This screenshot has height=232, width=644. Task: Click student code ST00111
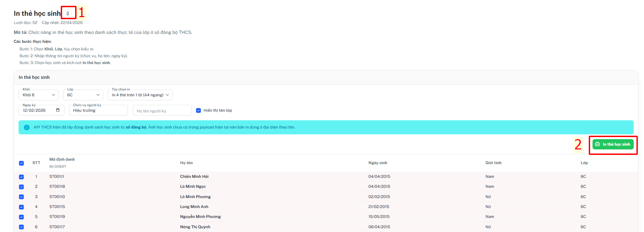pyautogui.click(x=57, y=176)
